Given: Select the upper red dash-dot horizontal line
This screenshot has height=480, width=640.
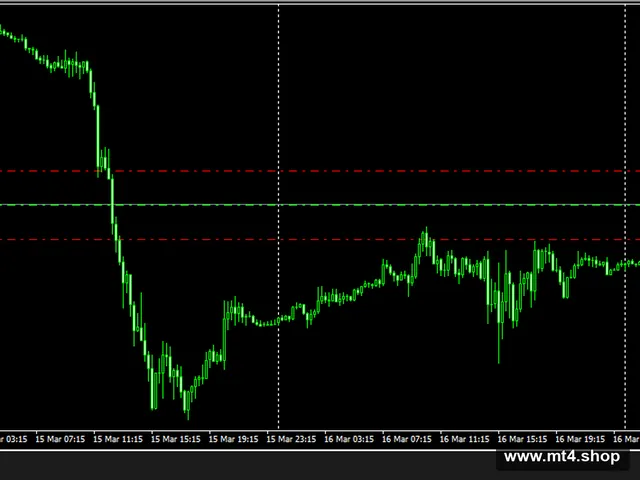Looking at the screenshot, I should 320,171.
